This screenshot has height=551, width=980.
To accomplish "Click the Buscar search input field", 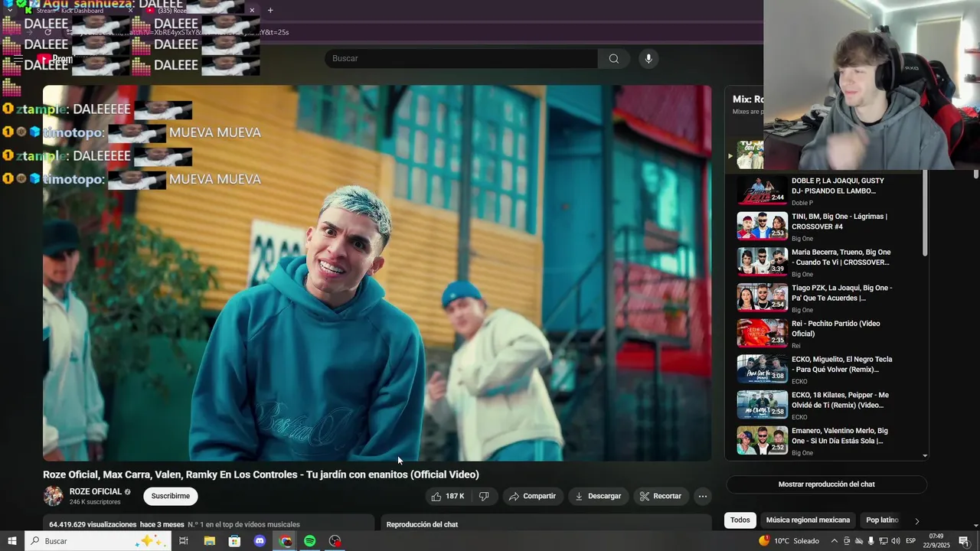I will tap(462, 59).
